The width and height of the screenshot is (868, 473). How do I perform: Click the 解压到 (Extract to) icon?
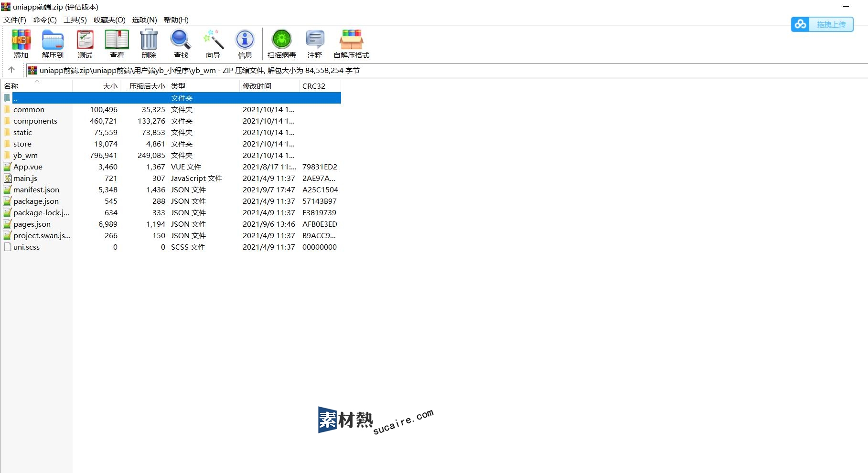(53, 40)
